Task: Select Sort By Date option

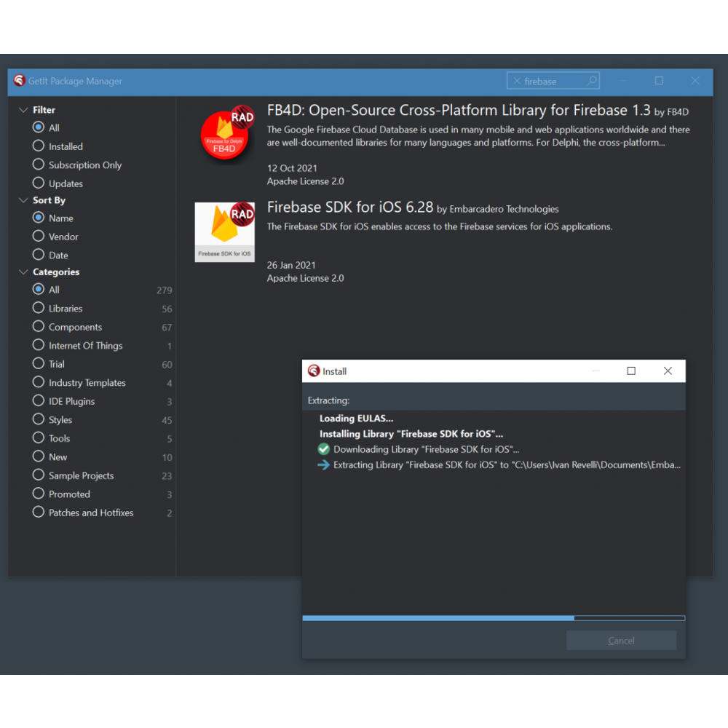Action: [39, 255]
